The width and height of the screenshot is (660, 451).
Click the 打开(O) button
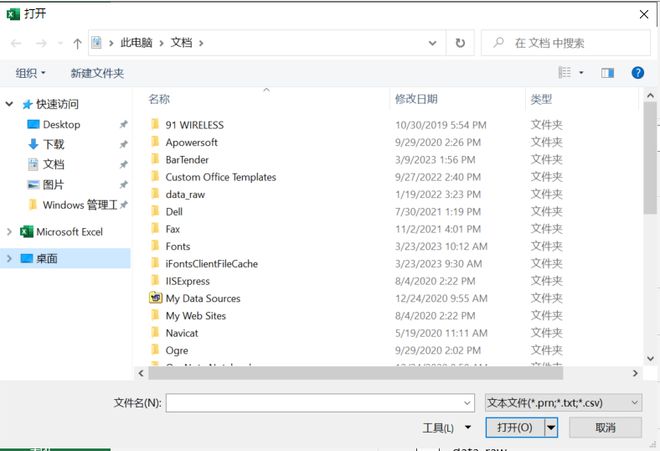(515, 428)
